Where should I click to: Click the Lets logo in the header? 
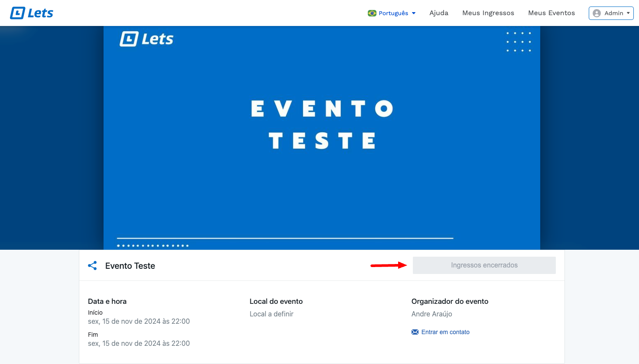32,13
